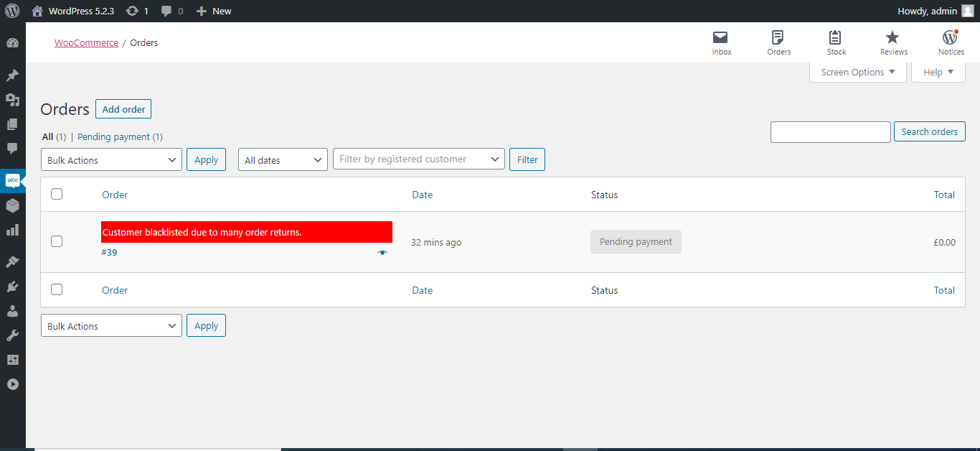Open the updates icon in admin bar
The image size is (980, 451).
pos(132,11)
